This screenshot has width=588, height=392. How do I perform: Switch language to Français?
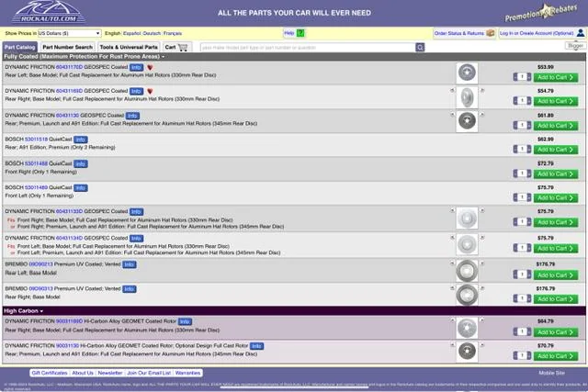tap(173, 33)
